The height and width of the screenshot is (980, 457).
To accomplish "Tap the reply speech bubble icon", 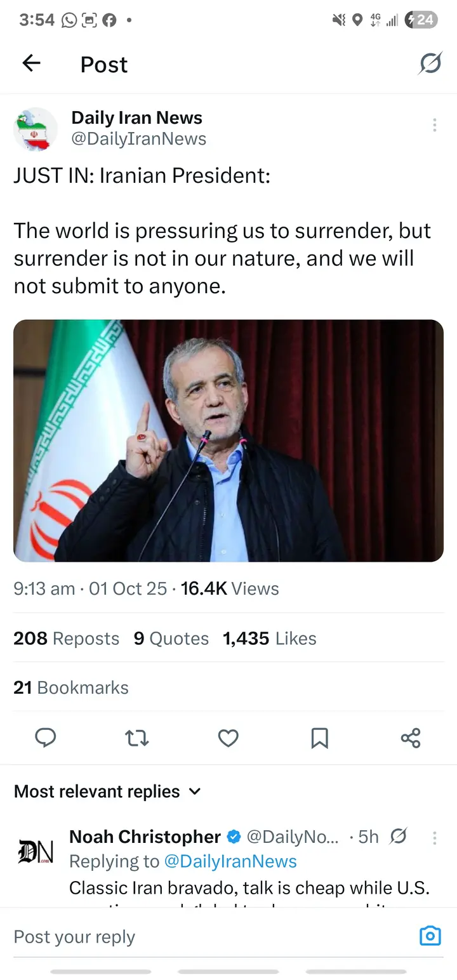I will click(x=45, y=738).
